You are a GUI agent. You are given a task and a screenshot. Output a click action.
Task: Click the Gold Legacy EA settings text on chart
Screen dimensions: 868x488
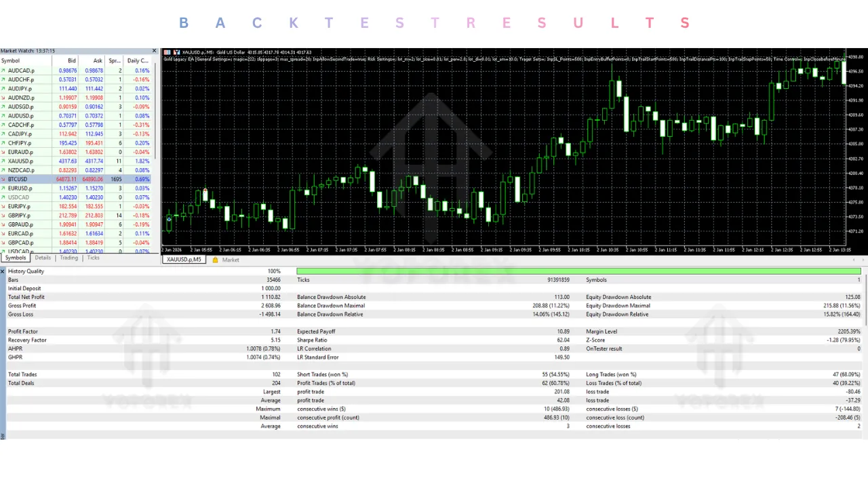click(504, 59)
